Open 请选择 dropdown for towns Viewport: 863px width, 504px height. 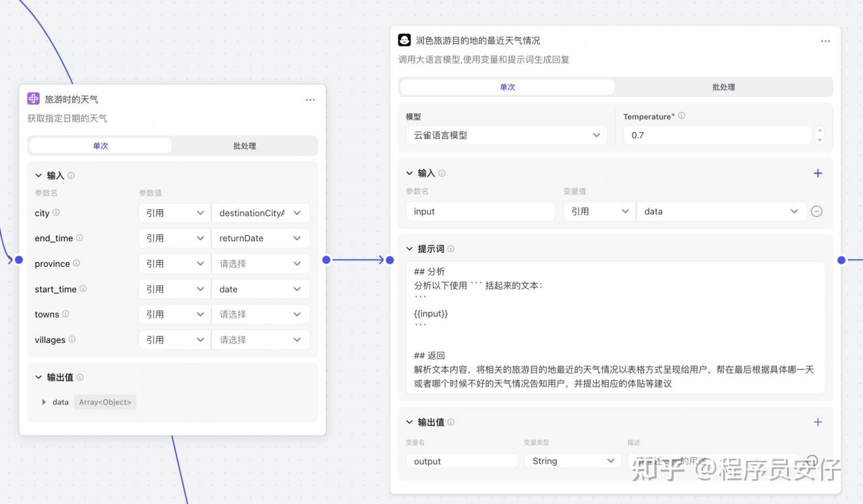(x=260, y=314)
